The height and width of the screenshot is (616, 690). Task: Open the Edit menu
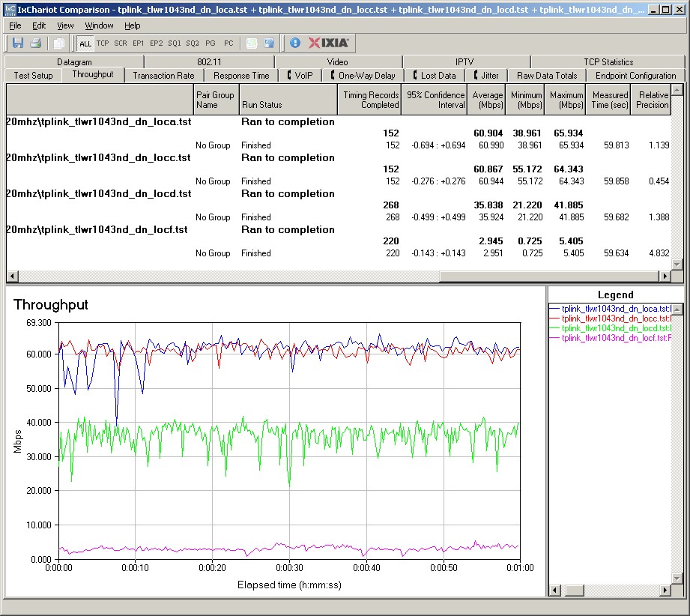pos(39,25)
